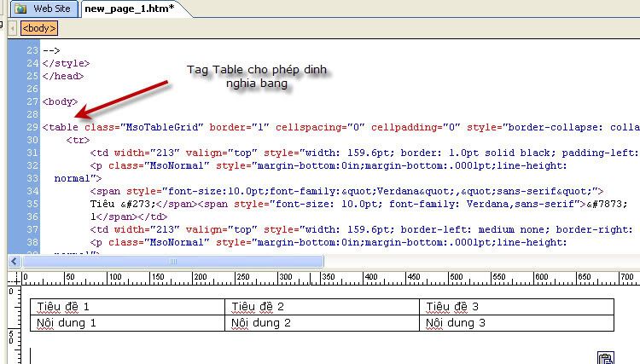
Task: Click the code scrollbar left arrow
Action: 15,262
